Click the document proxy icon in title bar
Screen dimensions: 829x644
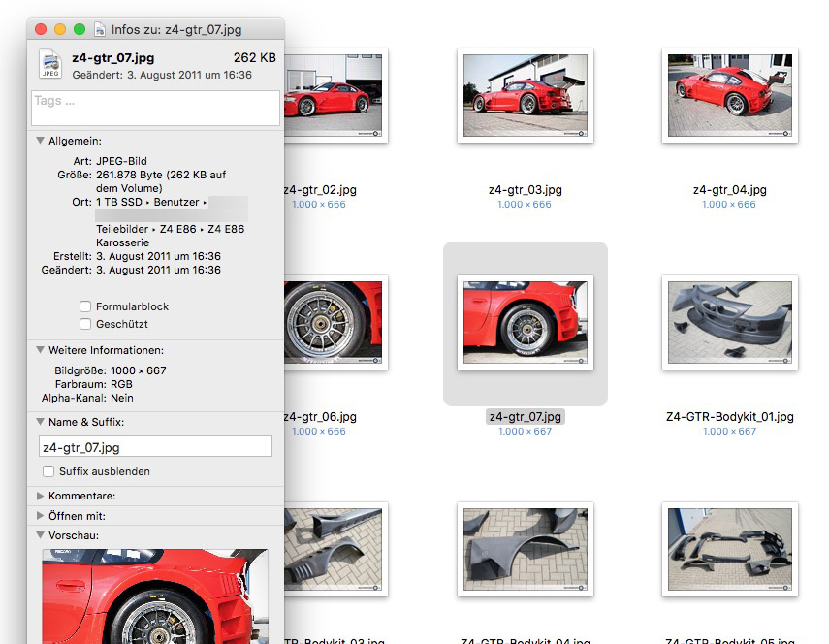tap(100, 29)
